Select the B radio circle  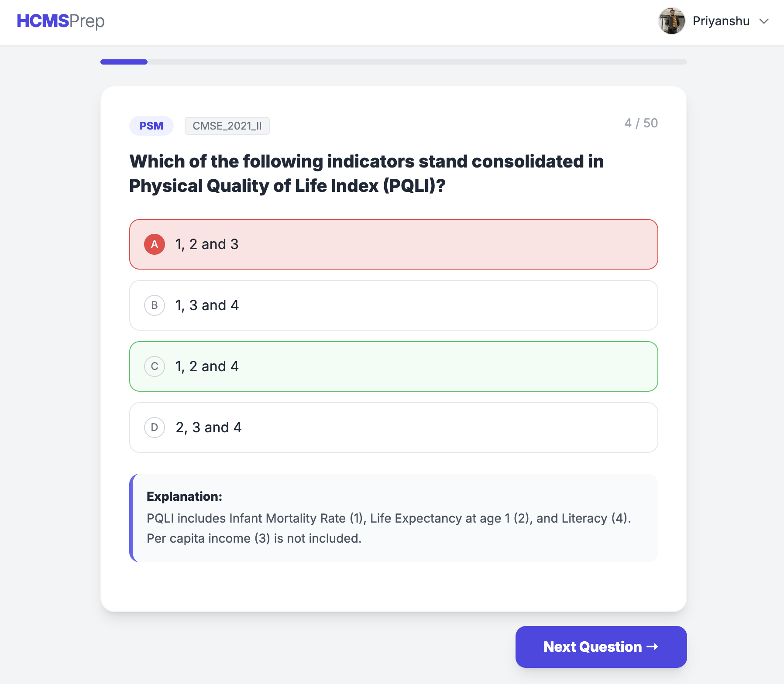pos(155,305)
